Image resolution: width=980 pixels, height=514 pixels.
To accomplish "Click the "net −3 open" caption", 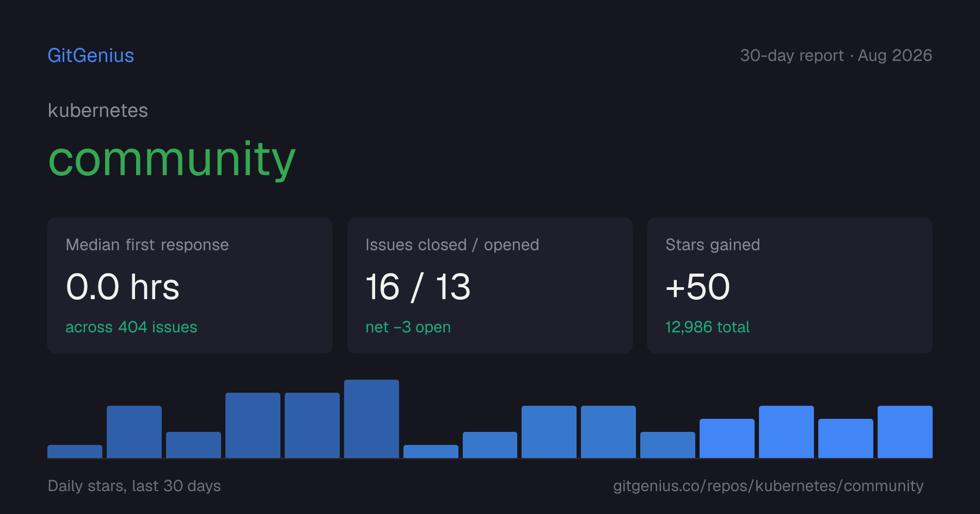I will (x=408, y=327).
